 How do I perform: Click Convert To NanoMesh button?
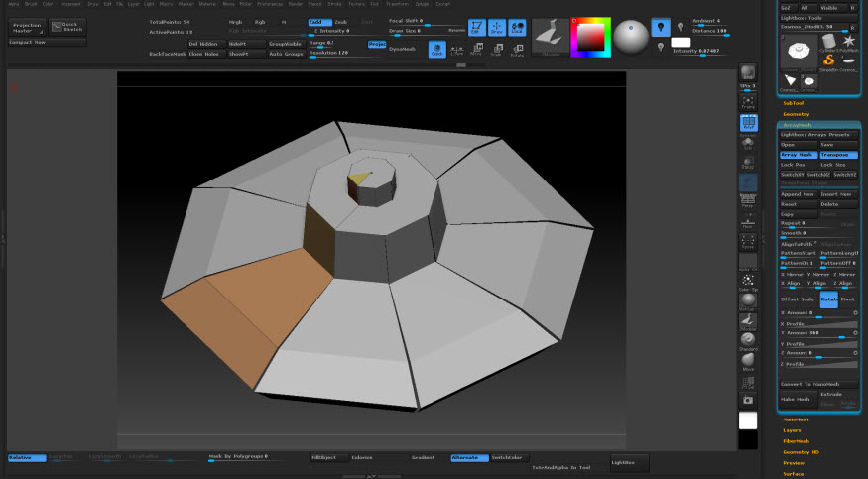tap(818, 384)
